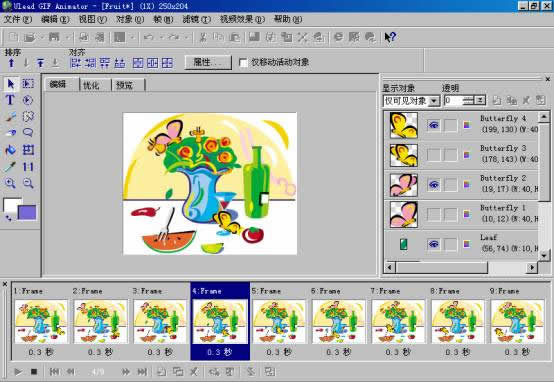Select frame 9 thumbnail
554x382 pixels.
(517, 322)
